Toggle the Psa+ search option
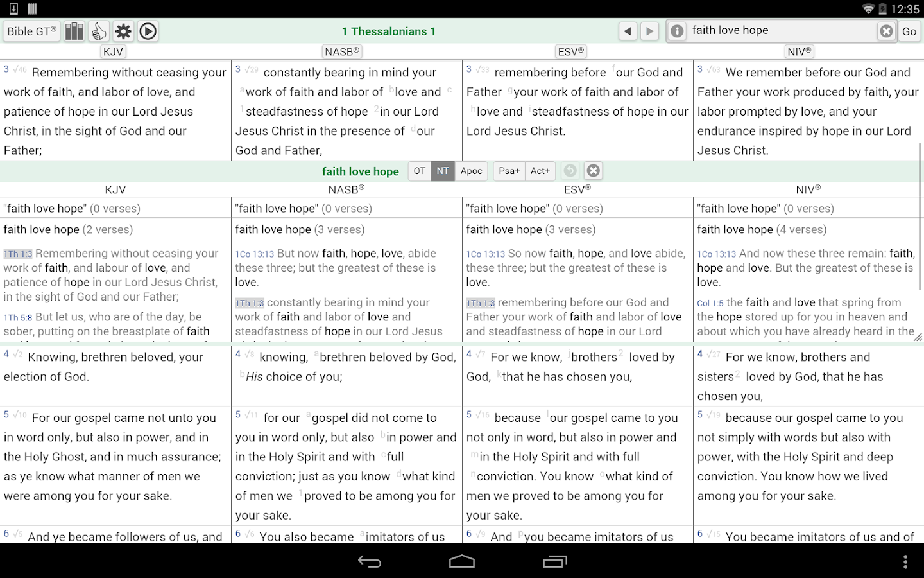924x578 pixels. [x=509, y=171]
